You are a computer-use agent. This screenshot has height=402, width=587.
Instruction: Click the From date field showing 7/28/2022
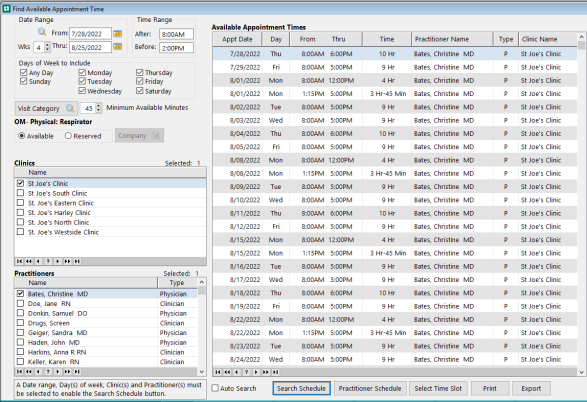coord(90,34)
